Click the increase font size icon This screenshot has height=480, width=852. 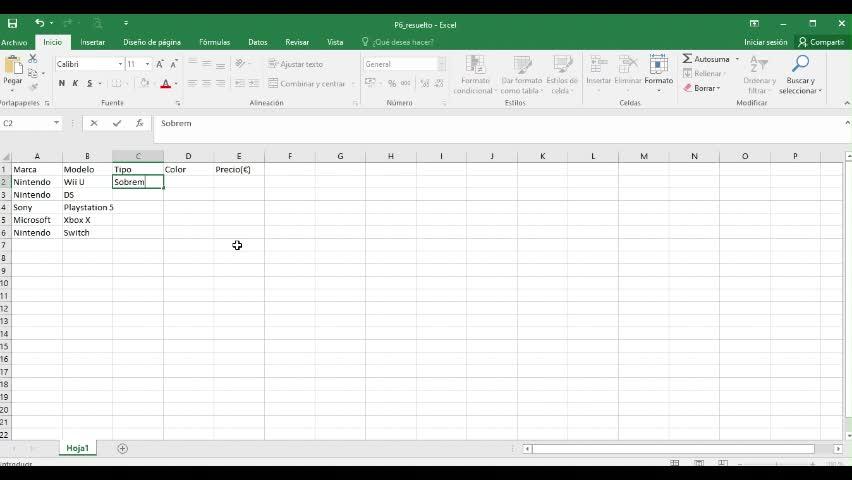tap(160, 64)
